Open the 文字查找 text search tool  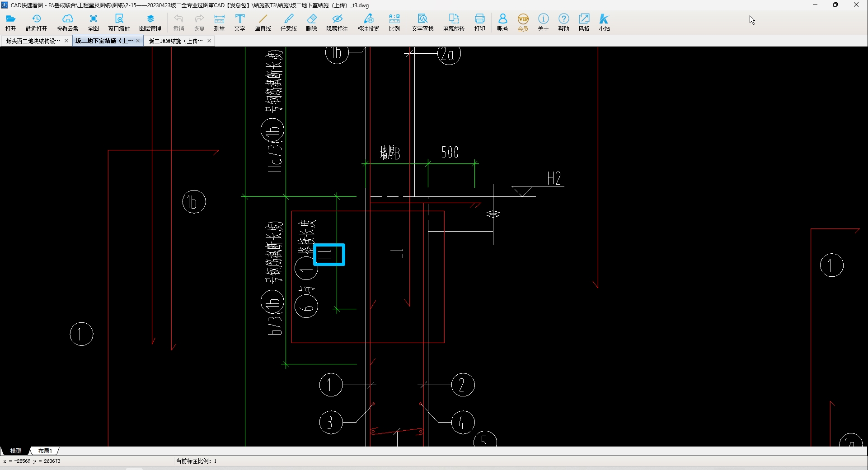(x=422, y=23)
